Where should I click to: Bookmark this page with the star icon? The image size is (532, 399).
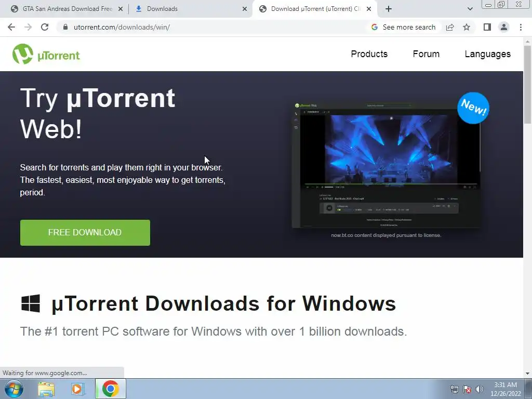point(467,27)
